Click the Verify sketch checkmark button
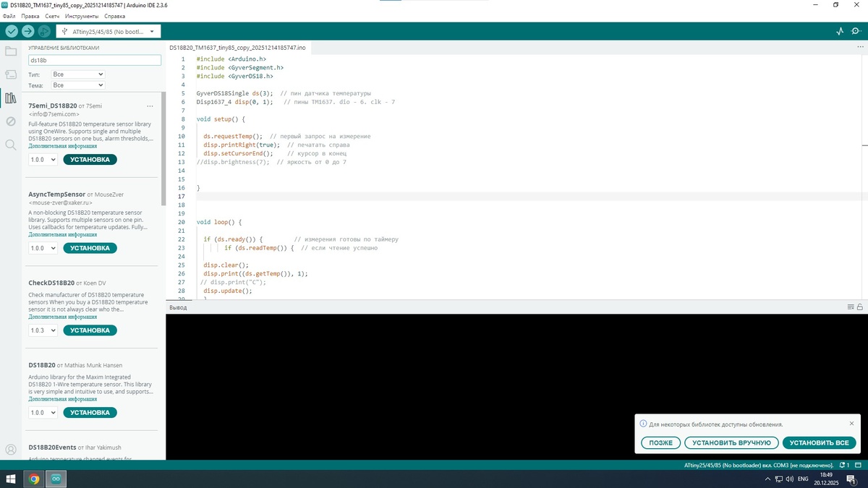The image size is (868, 488). 11,31
